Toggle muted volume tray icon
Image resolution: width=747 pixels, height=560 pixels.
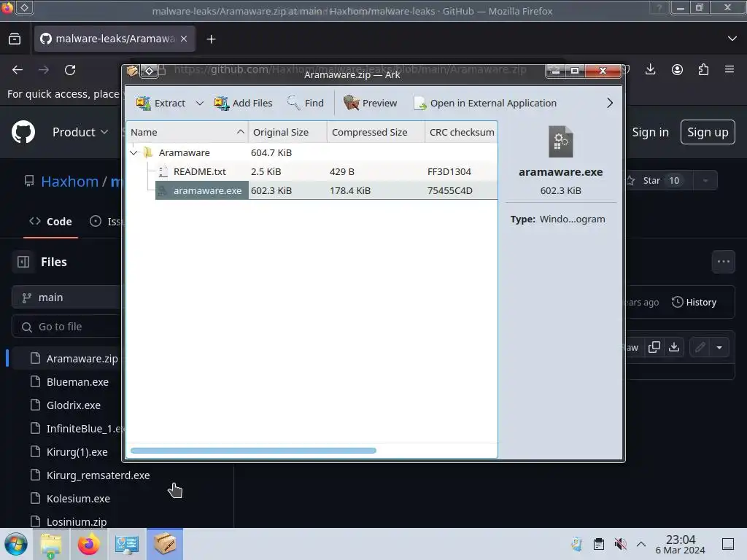click(x=620, y=544)
